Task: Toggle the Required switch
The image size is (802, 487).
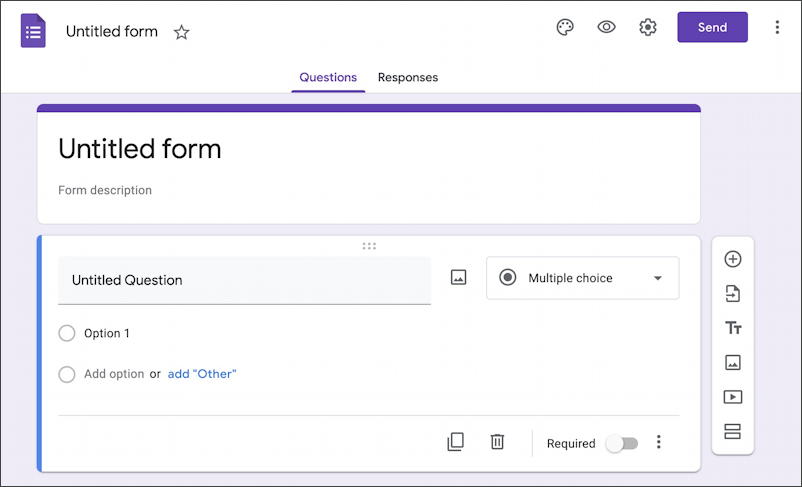Action: (x=621, y=443)
